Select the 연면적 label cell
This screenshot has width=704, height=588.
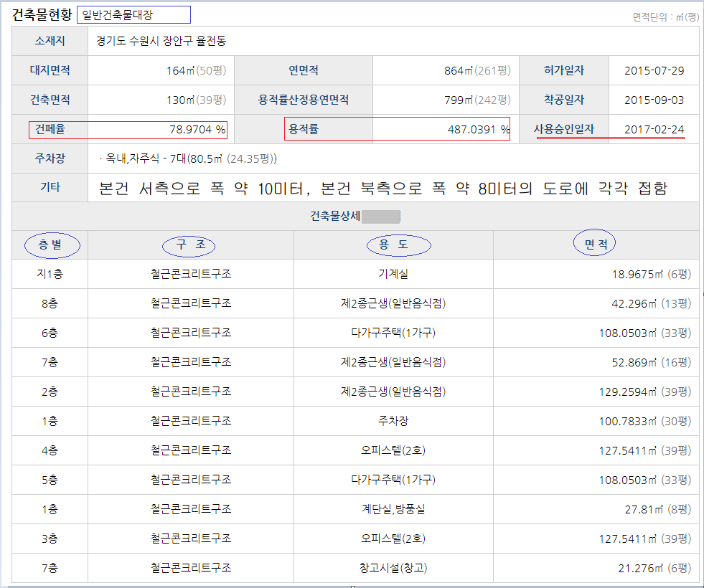304,70
